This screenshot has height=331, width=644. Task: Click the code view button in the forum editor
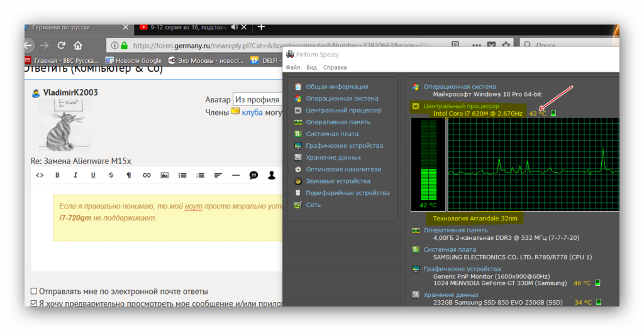(x=40, y=175)
